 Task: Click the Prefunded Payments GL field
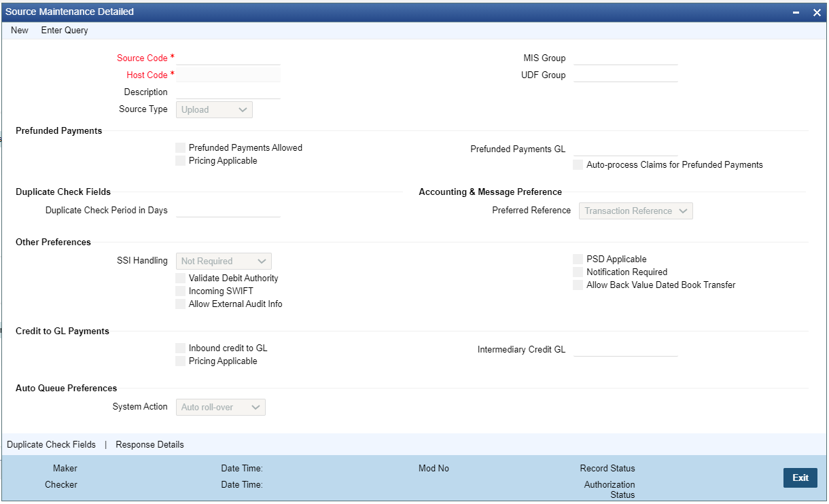626,149
